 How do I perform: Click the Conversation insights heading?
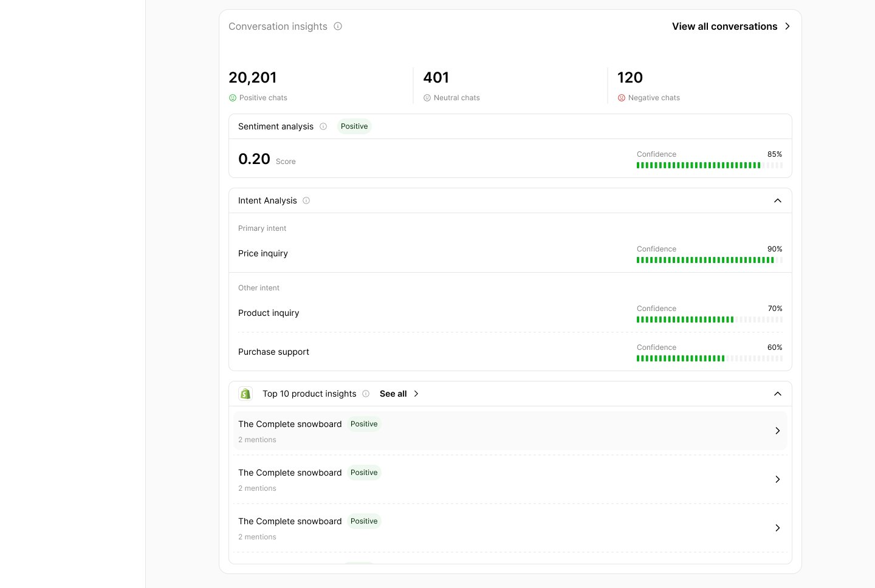click(278, 26)
